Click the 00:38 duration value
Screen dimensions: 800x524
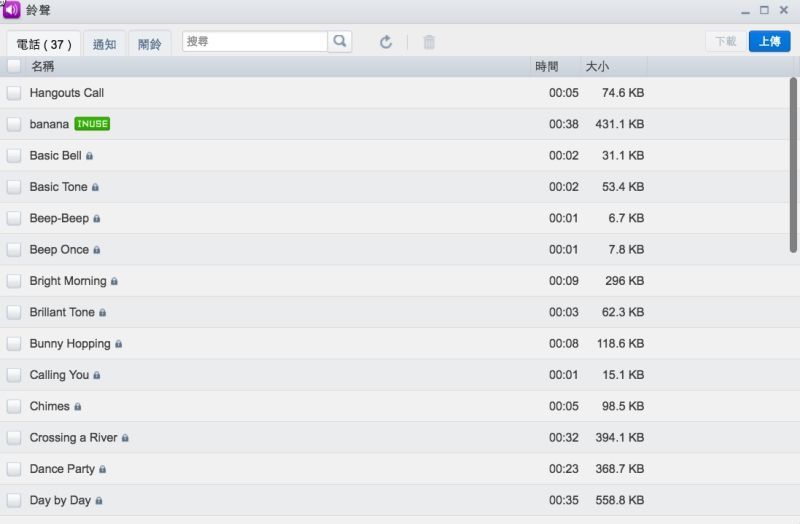564,124
